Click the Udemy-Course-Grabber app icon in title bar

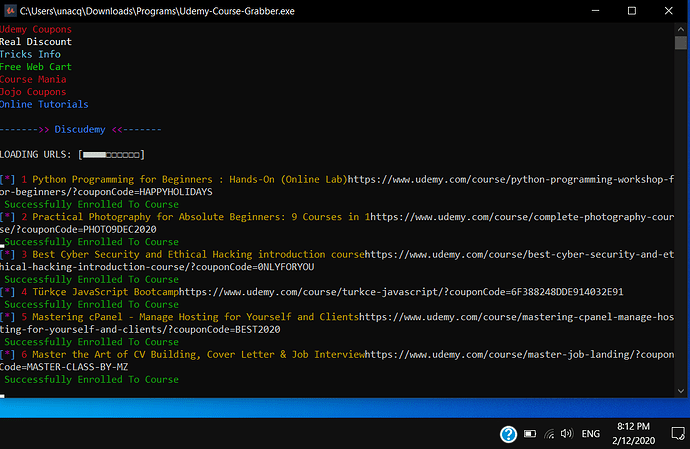(10, 11)
